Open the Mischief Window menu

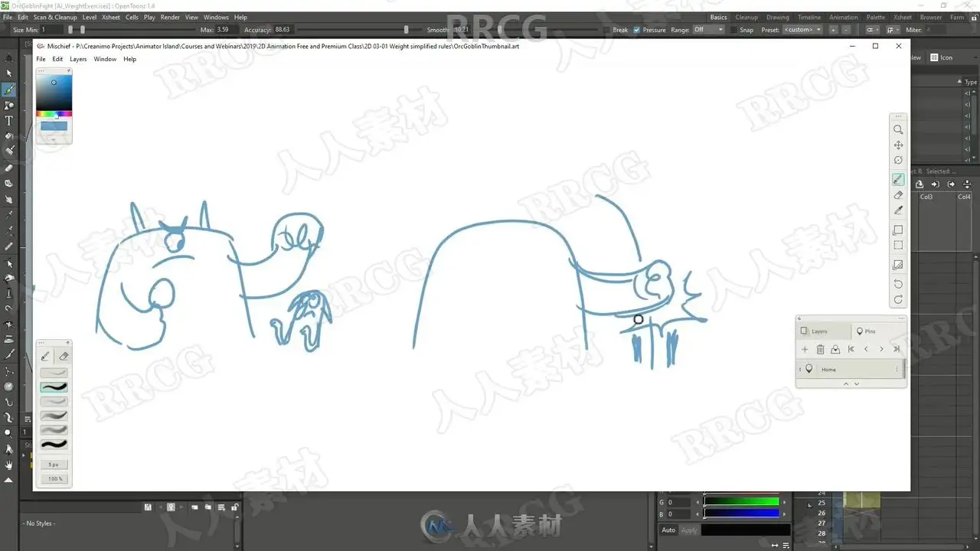click(105, 59)
